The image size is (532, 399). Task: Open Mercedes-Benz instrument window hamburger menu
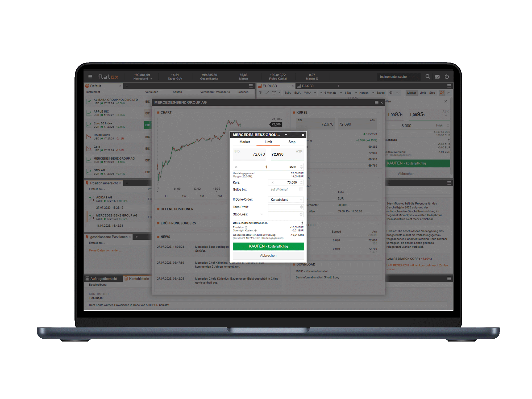point(377,103)
